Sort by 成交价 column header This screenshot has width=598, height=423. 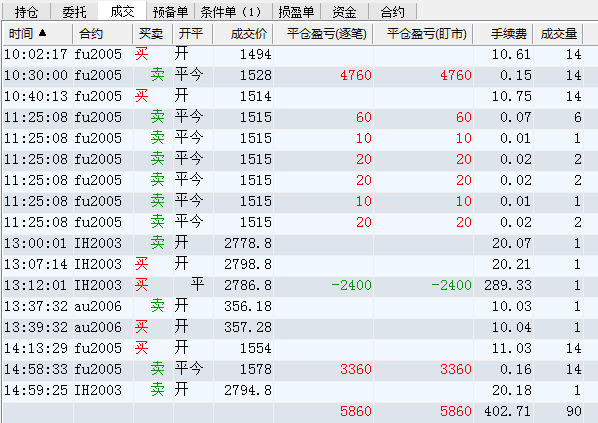pyautogui.click(x=243, y=34)
